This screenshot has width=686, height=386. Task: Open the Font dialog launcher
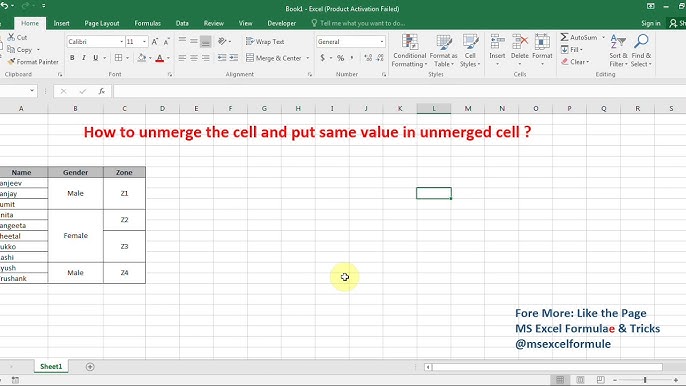[170, 74]
